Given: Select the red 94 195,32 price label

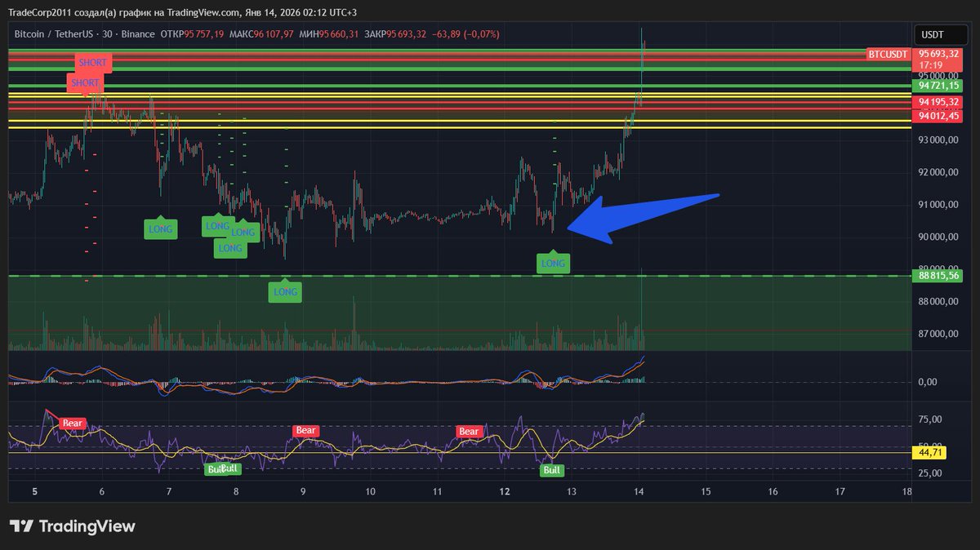Looking at the screenshot, I should point(938,102).
